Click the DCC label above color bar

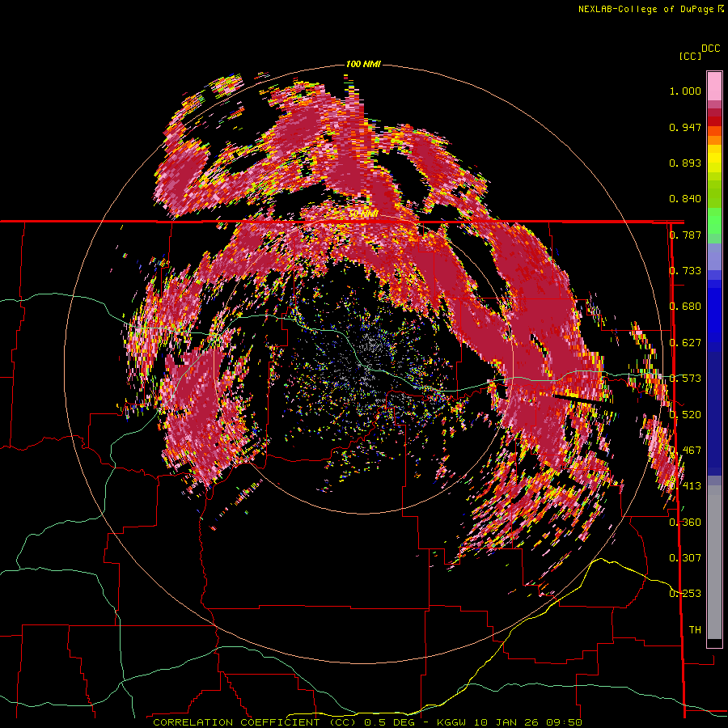tap(711, 49)
